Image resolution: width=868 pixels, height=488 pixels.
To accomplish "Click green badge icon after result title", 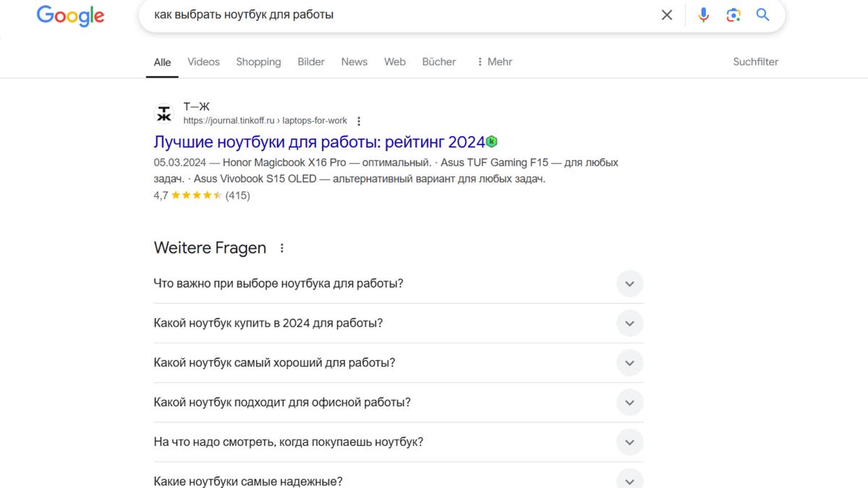I will (x=492, y=142).
